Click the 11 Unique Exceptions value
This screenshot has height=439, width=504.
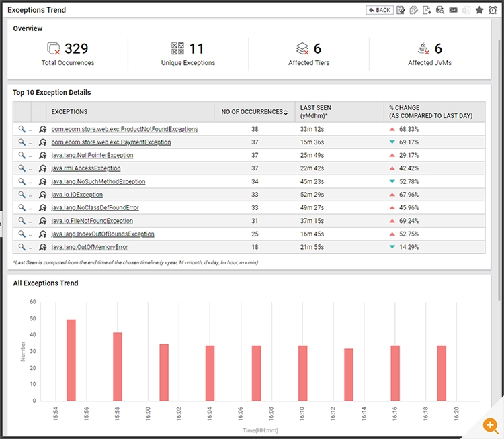(196, 48)
